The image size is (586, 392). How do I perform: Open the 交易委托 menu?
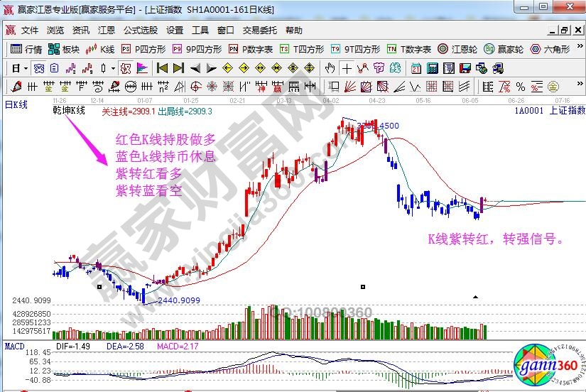tap(260, 31)
